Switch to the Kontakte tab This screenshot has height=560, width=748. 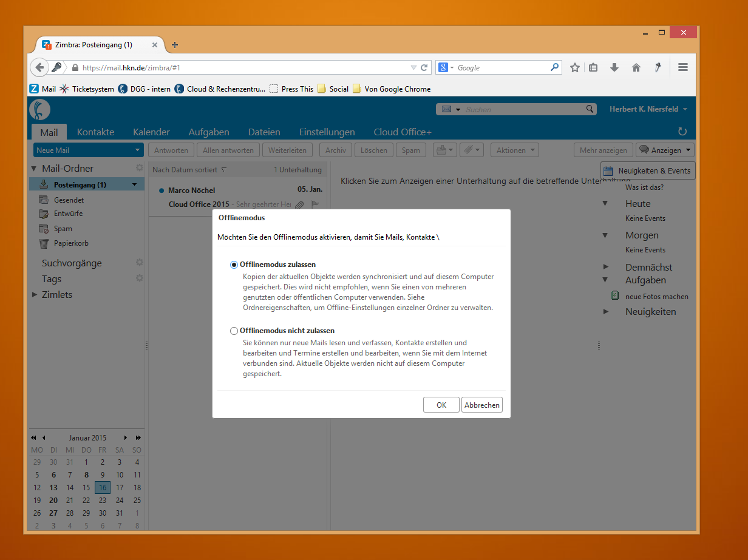[x=95, y=132]
